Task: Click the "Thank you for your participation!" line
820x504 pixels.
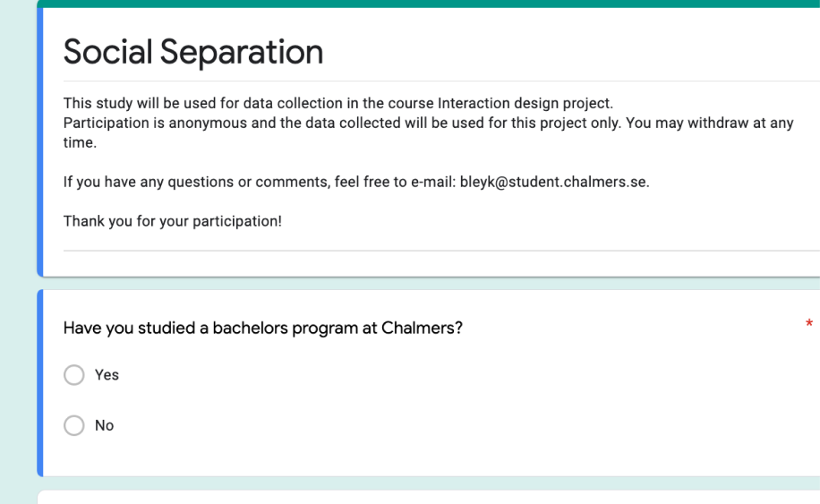Action: coord(173,221)
